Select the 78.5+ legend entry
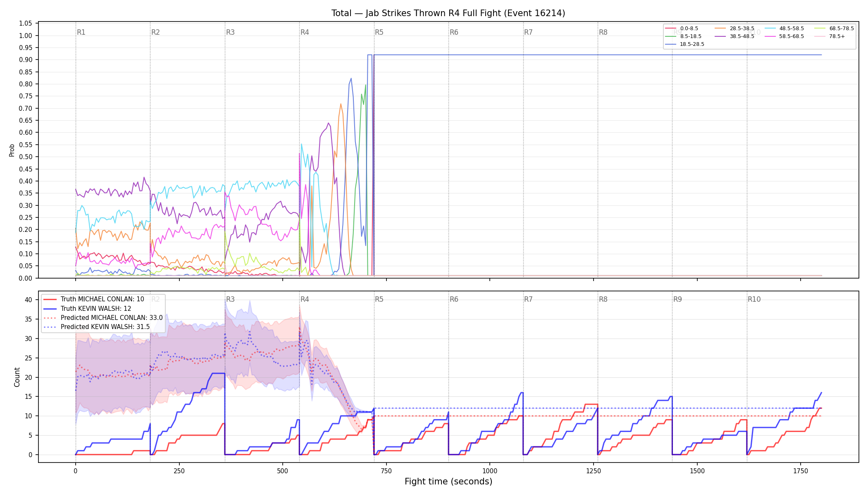 pyautogui.click(x=830, y=36)
